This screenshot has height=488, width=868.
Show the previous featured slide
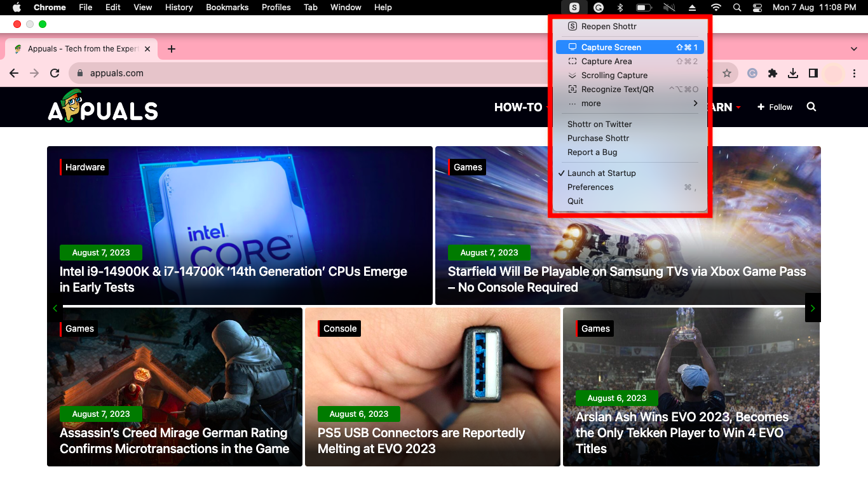click(x=55, y=308)
